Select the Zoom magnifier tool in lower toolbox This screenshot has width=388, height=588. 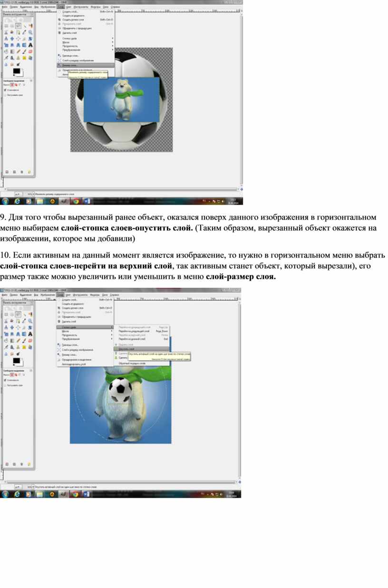(x=30, y=321)
